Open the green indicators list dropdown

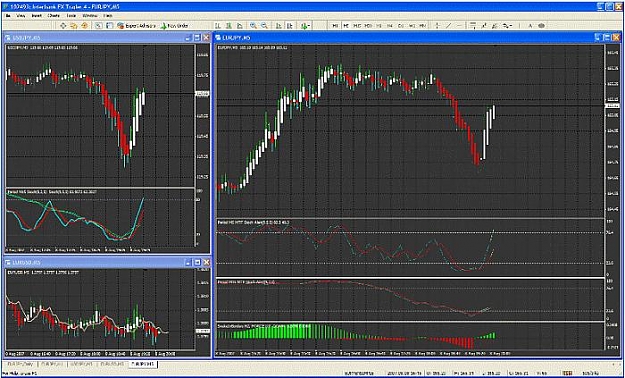306,26
